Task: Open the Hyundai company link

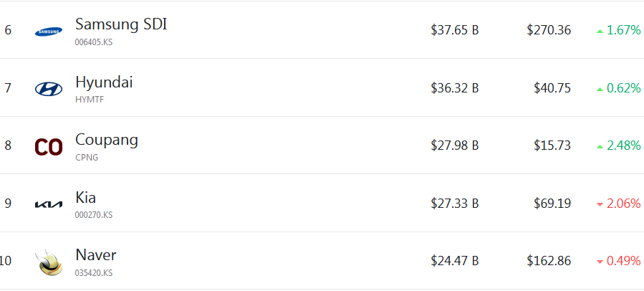Action: tap(104, 82)
